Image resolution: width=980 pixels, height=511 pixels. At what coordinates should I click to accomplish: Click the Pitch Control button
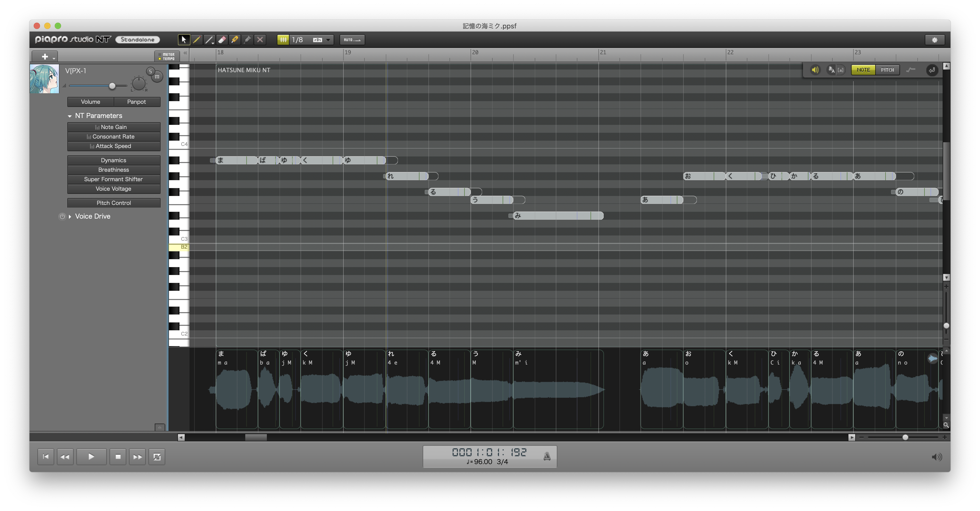[x=113, y=203]
